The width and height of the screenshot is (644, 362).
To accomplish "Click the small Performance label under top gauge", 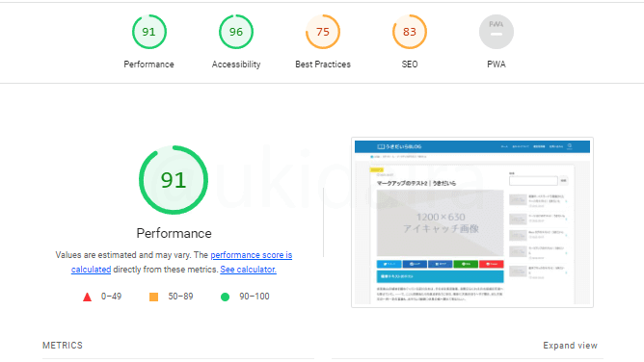I will [x=149, y=65].
